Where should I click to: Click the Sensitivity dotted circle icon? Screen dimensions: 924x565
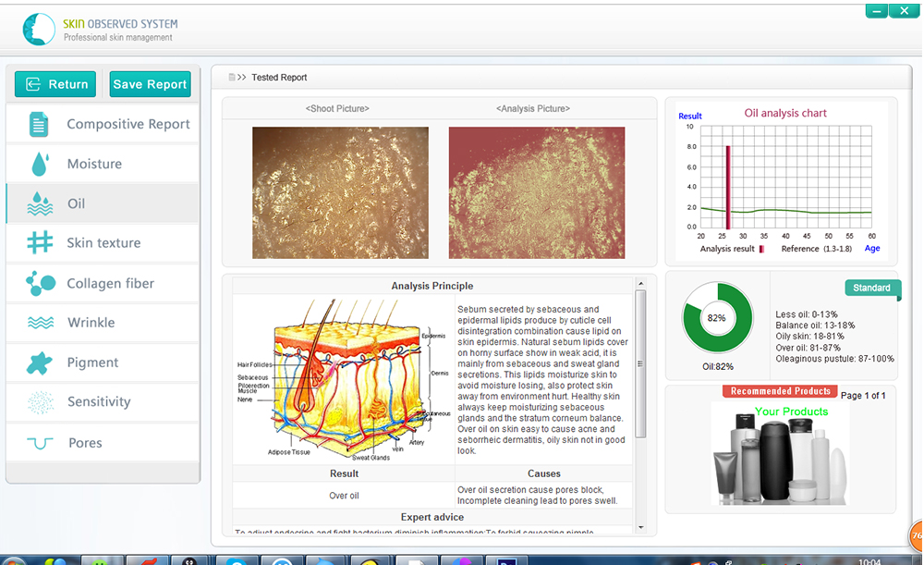40,402
